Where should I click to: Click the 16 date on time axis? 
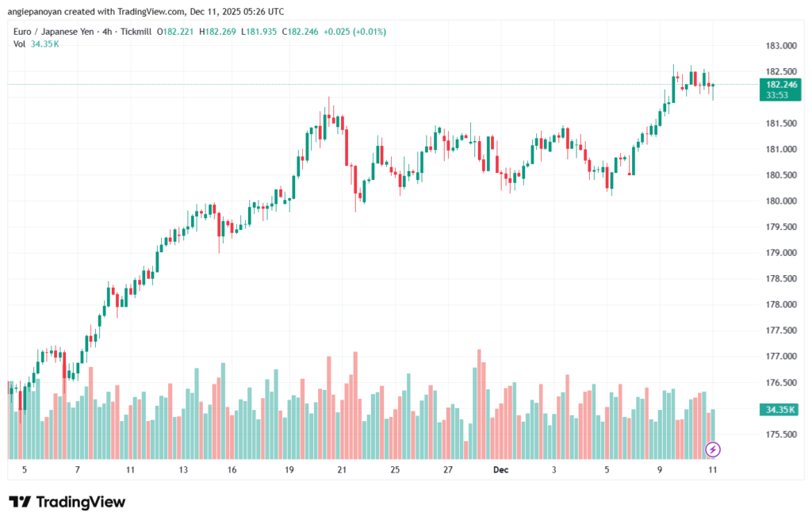tap(232, 469)
